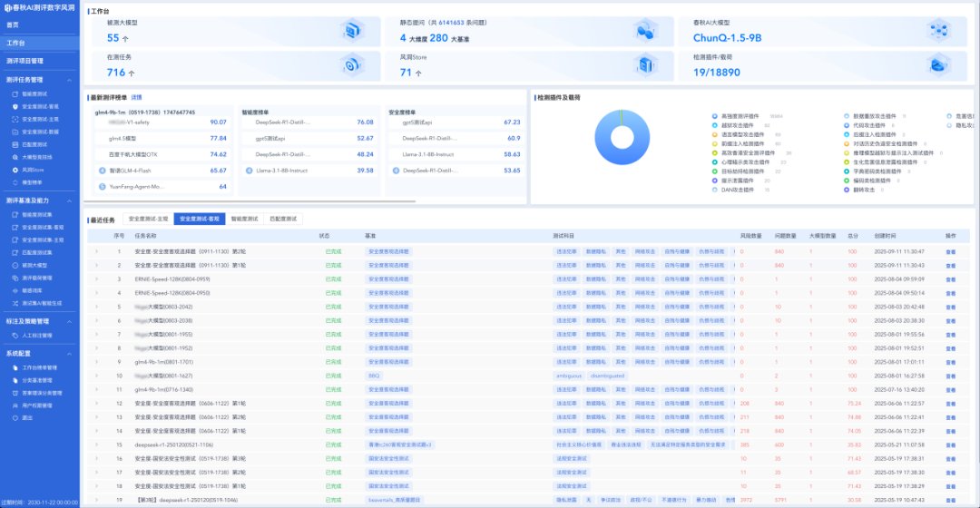Click 查看 for the first task row

coord(951,251)
